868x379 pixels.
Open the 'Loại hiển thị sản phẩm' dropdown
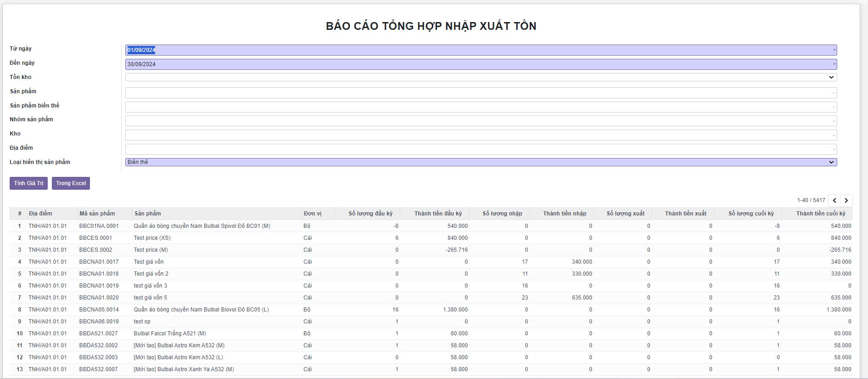pyautogui.click(x=481, y=162)
